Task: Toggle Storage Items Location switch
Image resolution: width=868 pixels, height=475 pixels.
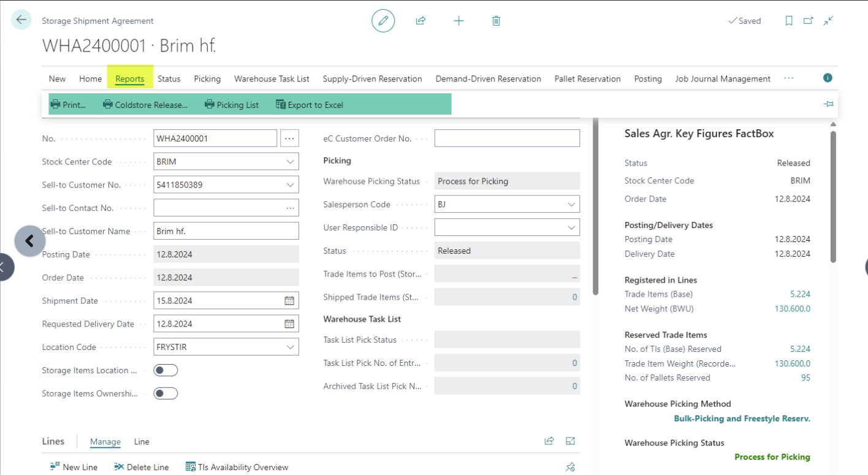Action: pos(166,370)
